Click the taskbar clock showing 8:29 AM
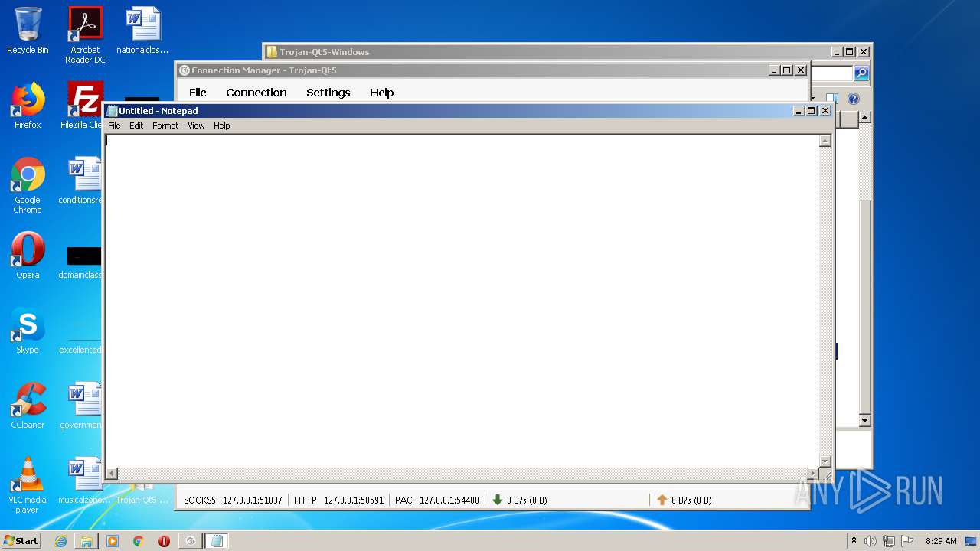The width and height of the screenshot is (980, 551). point(941,541)
